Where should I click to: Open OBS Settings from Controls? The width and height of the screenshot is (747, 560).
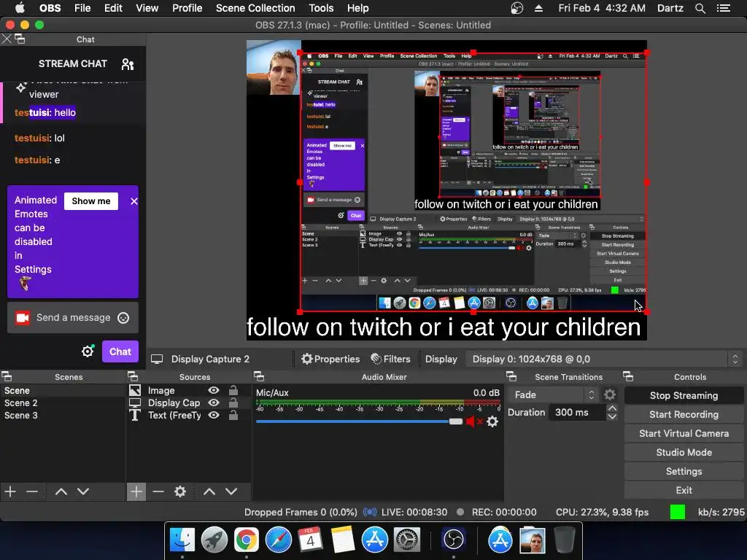(684, 472)
